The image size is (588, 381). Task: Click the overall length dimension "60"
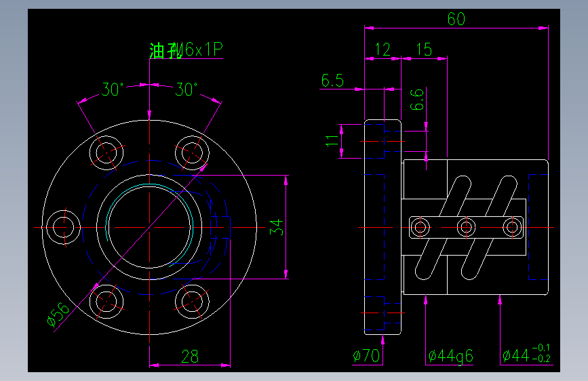(x=456, y=19)
